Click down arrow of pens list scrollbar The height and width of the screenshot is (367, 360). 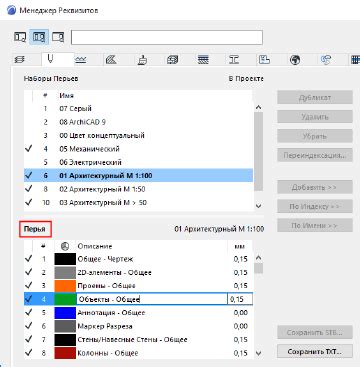click(x=258, y=353)
